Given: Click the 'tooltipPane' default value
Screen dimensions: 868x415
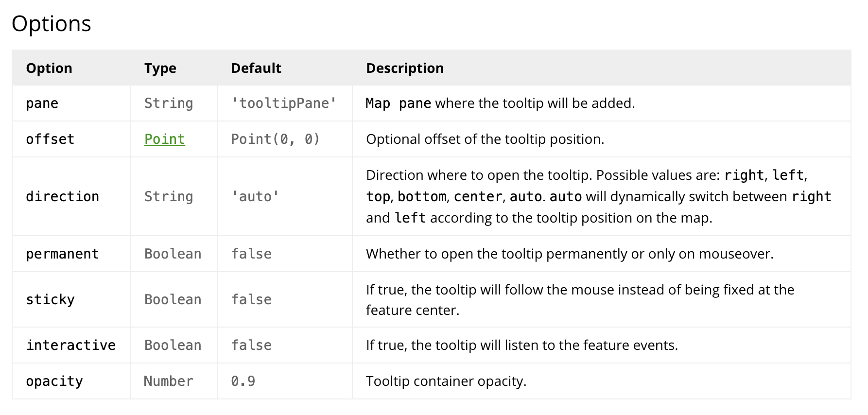Looking at the screenshot, I should click(x=284, y=104).
